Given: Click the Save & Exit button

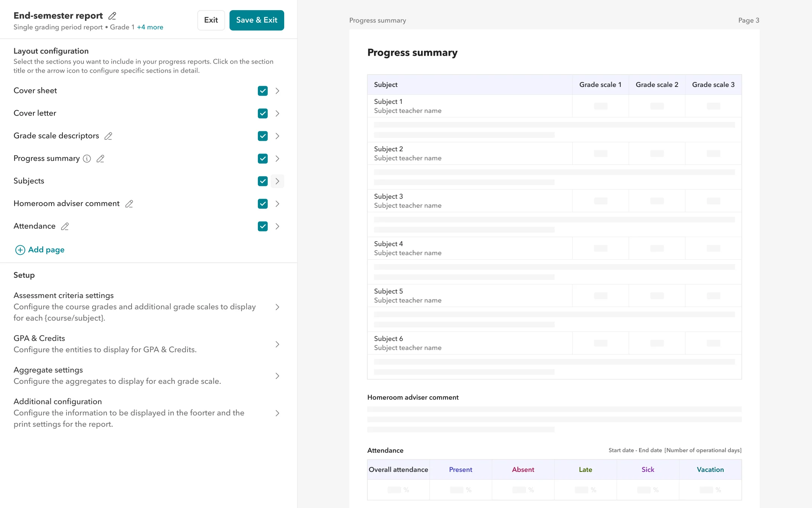Looking at the screenshot, I should point(257,20).
